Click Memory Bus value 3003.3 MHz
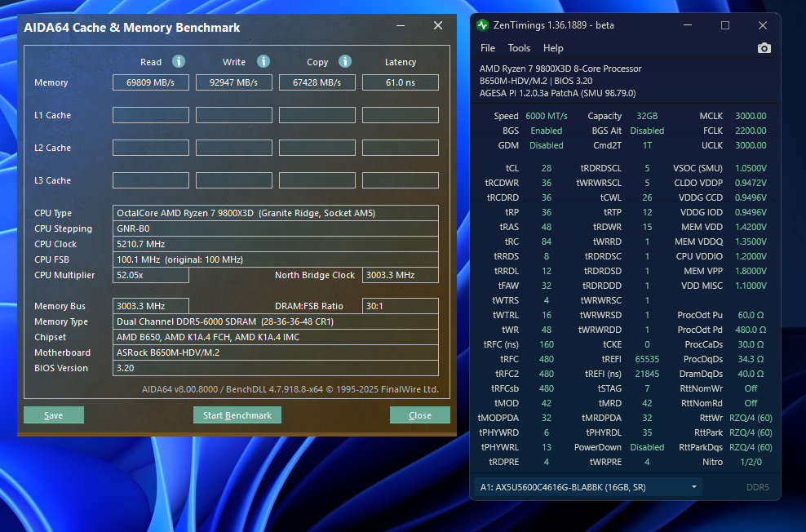The image size is (806, 532). click(x=151, y=306)
